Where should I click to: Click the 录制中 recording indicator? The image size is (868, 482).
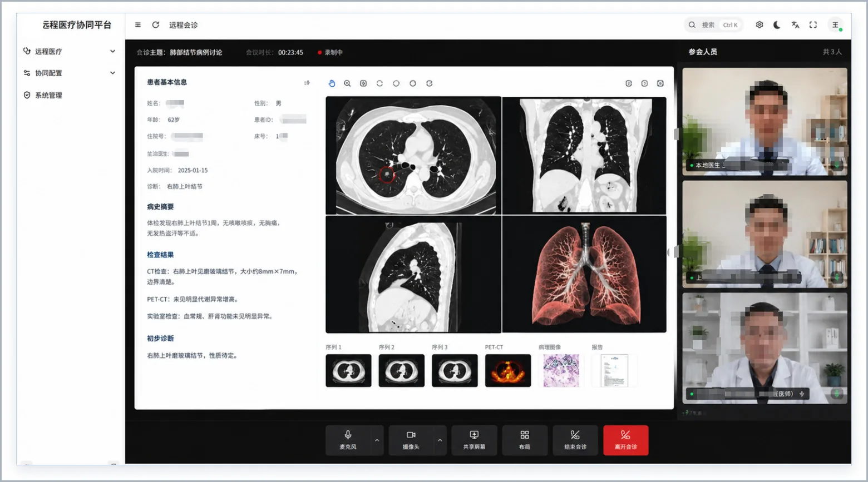click(x=331, y=52)
